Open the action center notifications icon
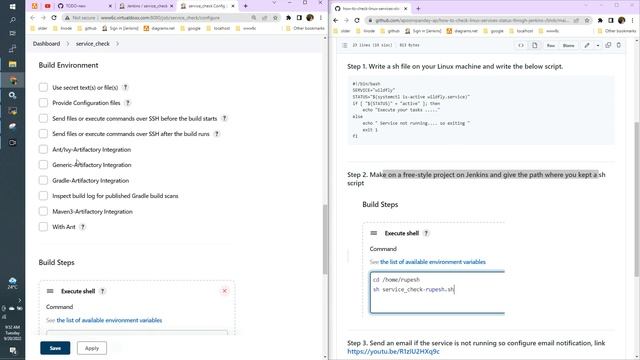640x360 pixels. 12,351
